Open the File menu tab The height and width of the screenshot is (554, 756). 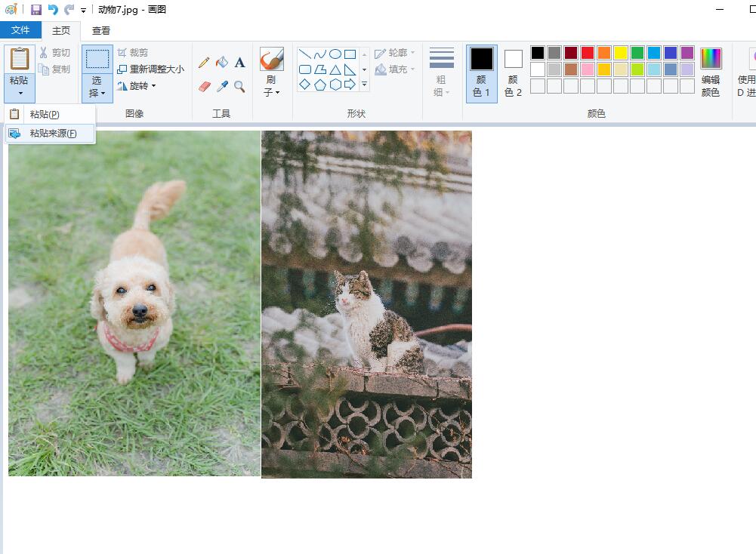click(20, 30)
